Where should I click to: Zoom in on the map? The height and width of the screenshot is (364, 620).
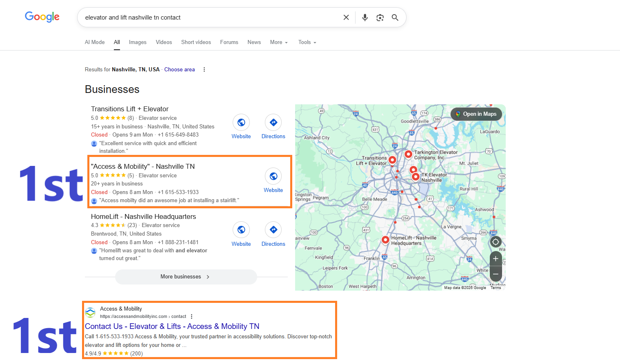click(496, 259)
